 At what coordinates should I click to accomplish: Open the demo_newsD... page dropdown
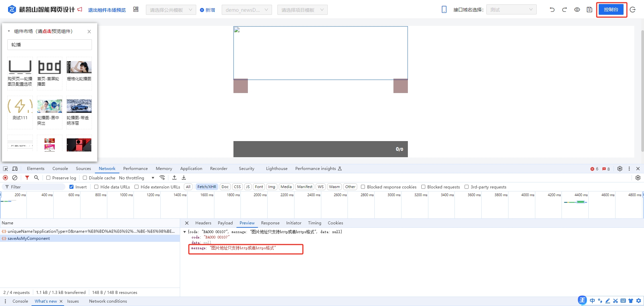point(247,10)
